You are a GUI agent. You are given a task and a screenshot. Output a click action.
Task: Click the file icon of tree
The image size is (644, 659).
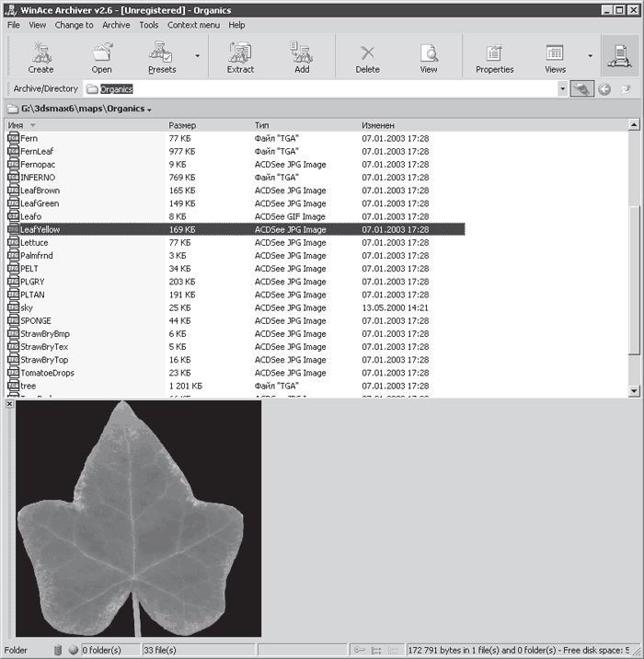tap(14, 386)
